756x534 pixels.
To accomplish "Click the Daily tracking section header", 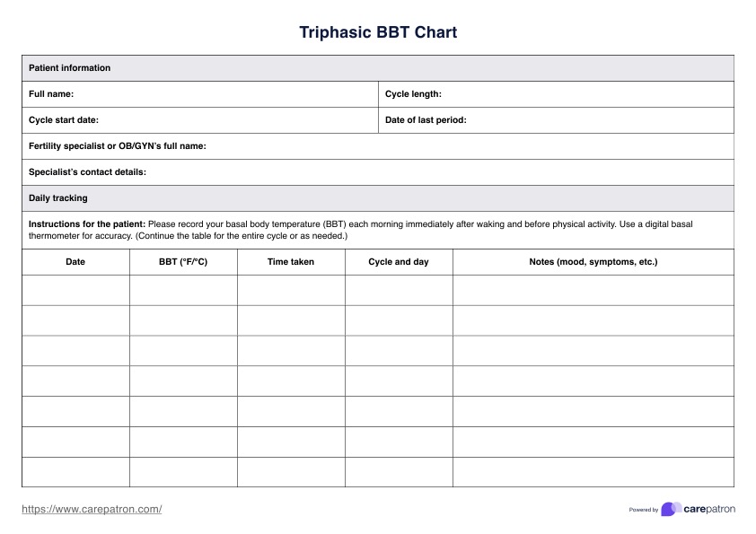I will click(58, 198).
